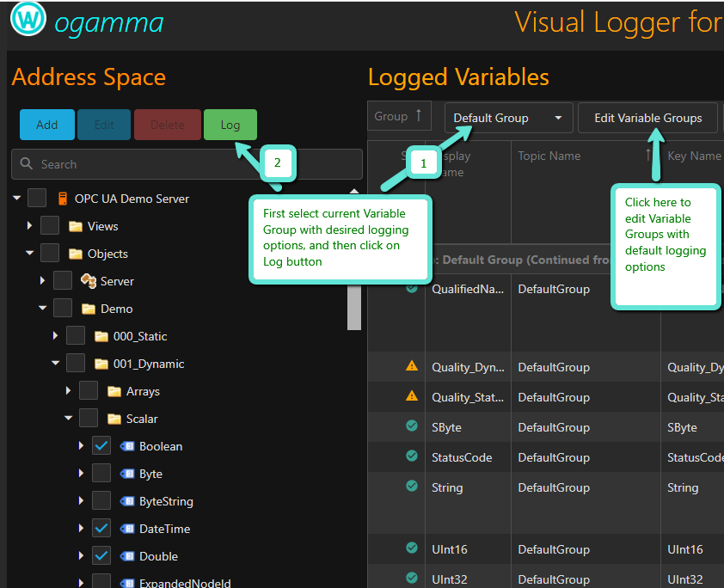Open the Default Group dropdown
Viewport: 724px width, 588px height.
coord(508,118)
